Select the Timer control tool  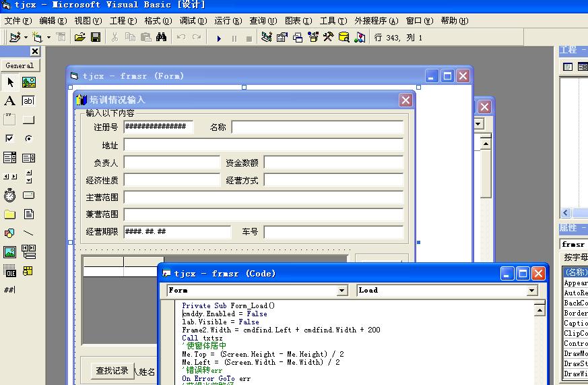[10, 195]
